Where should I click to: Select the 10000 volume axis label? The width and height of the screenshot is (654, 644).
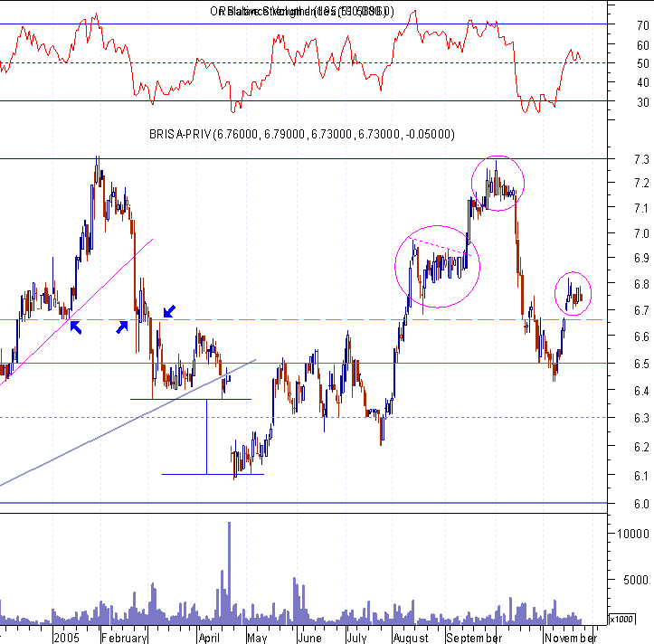[x=633, y=534]
